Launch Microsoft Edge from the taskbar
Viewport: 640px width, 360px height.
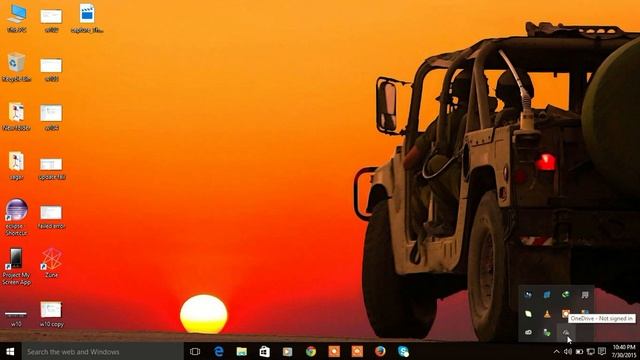click(219, 351)
